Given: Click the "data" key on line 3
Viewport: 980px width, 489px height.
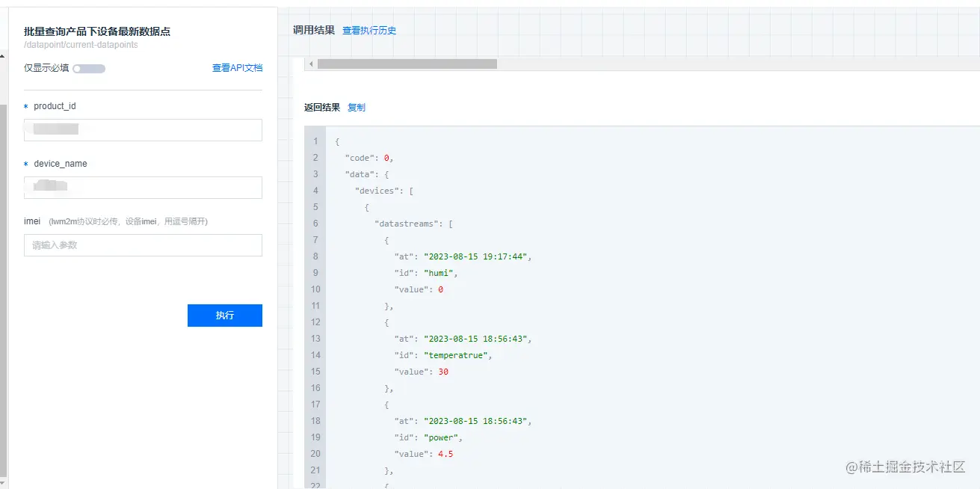Looking at the screenshot, I should point(360,174).
